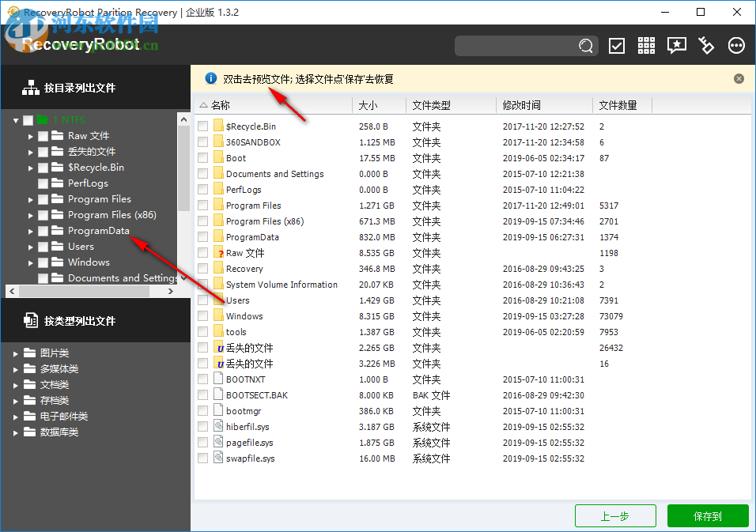Image resolution: width=756 pixels, height=532 pixels.
Task: Check the checkbox next to Boot folder
Action: 202,157
